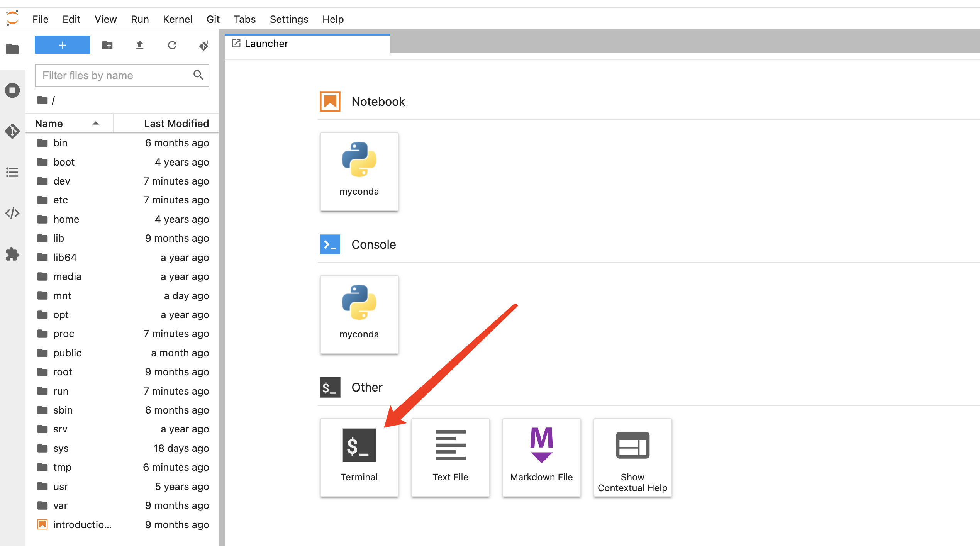Open Running Terminals and Kernels sidebar
The width and height of the screenshot is (980, 546).
coord(12,90)
